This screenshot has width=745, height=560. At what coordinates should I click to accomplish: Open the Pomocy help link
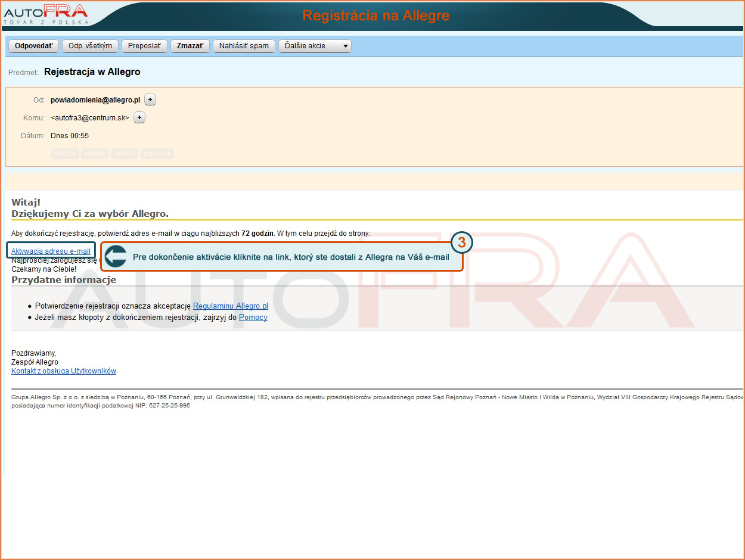click(253, 318)
